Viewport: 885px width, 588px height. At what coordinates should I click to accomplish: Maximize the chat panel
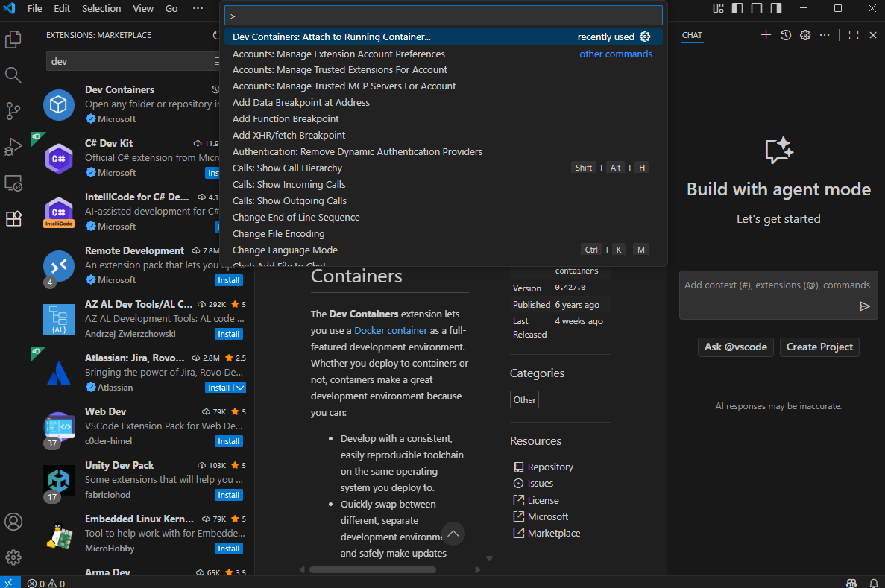click(x=854, y=35)
